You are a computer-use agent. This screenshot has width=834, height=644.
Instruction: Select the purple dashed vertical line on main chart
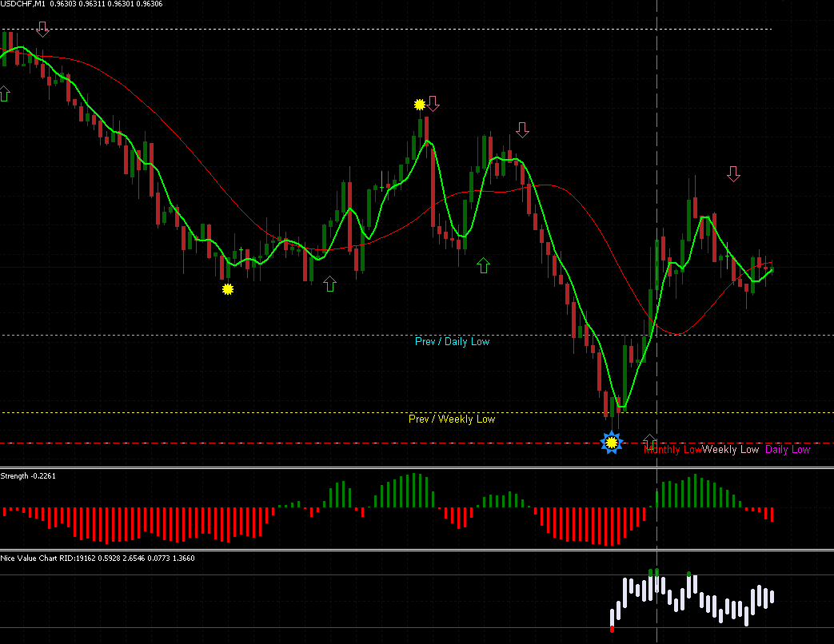[x=656, y=234]
